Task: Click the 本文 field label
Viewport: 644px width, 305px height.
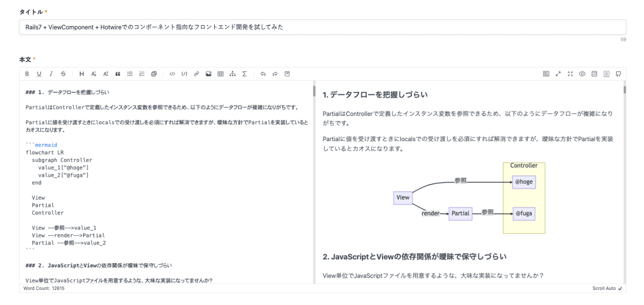Action: (25, 59)
